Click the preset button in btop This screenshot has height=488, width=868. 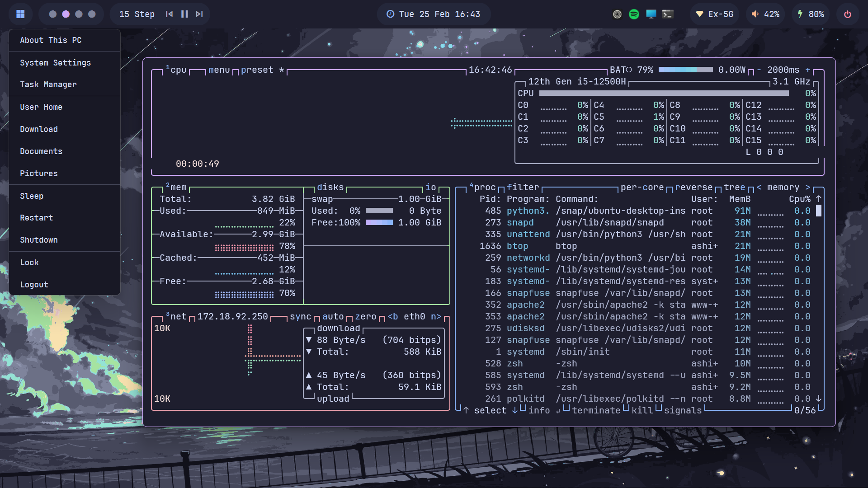[257, 70]
